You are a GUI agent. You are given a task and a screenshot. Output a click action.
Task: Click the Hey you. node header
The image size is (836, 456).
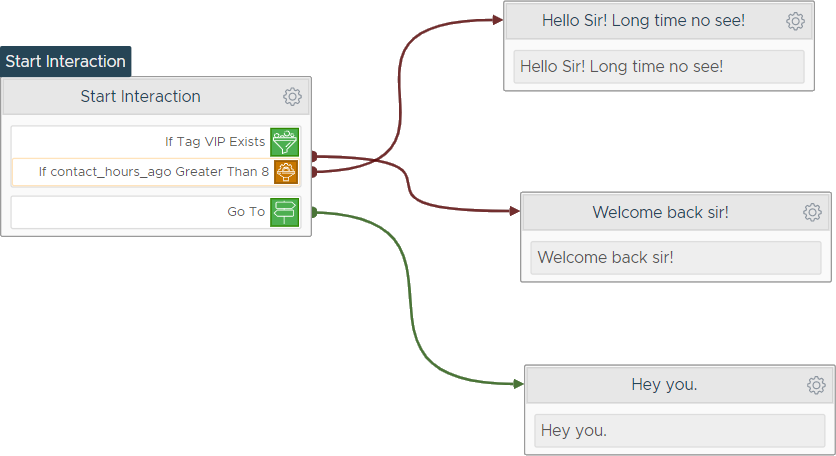(679, 385)
